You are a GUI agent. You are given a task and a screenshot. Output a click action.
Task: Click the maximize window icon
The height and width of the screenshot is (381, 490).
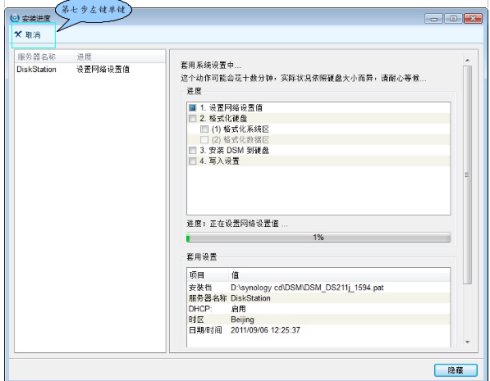click(x=453, y=19)
